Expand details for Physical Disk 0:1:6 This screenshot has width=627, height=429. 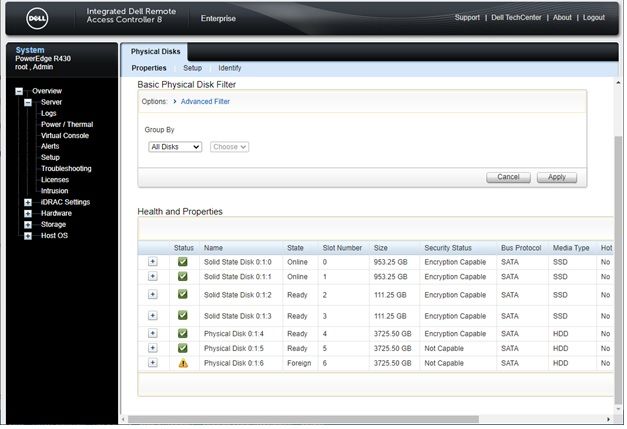tap(152, 363)
